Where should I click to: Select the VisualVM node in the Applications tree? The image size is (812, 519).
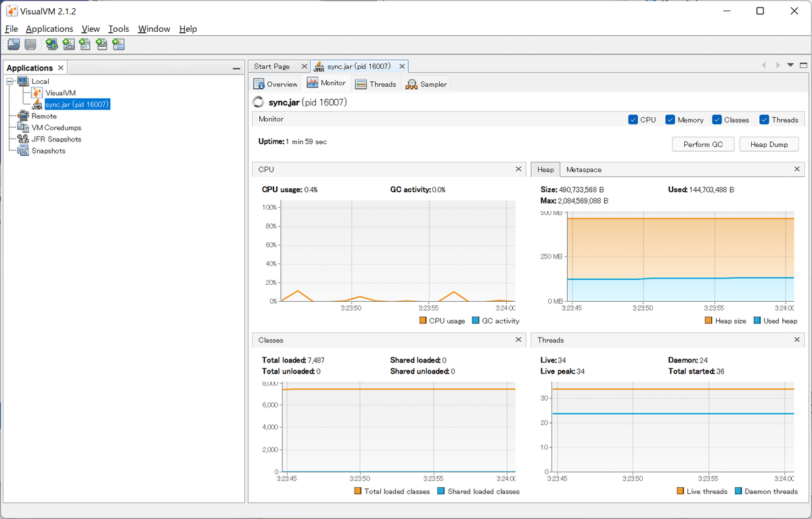click(60, 93)
